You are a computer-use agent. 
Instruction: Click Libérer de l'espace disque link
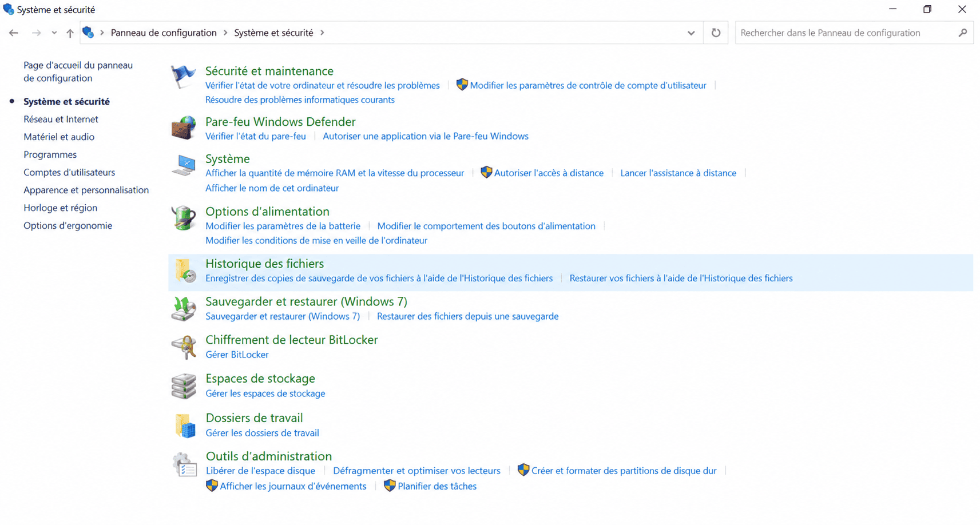pos(260,471)
